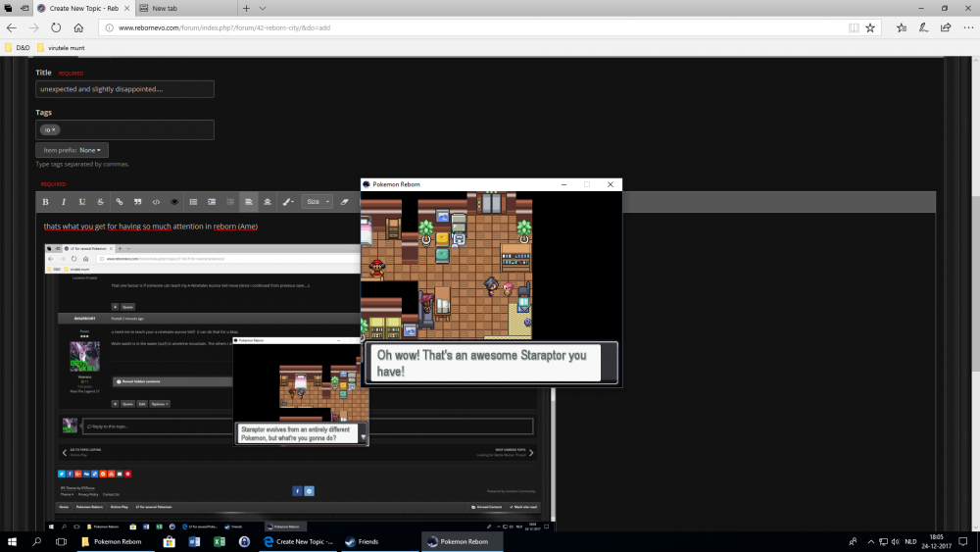
Task: Share this page from Edge
Action: (946, 27)
